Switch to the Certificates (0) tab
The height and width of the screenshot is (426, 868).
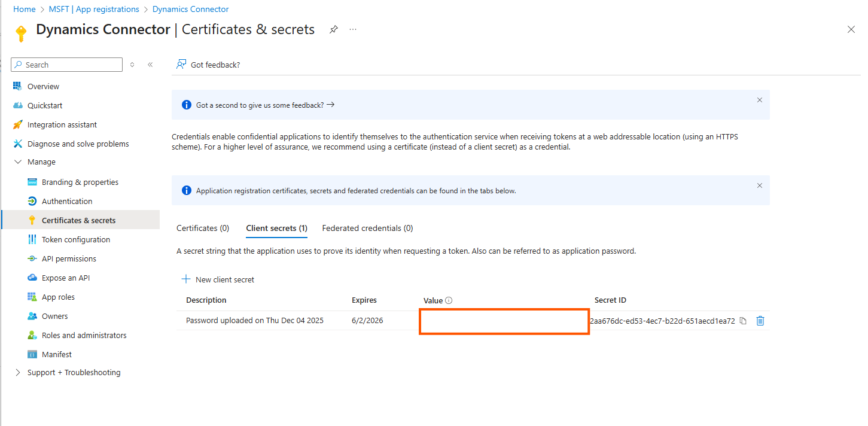coord(203,228)
